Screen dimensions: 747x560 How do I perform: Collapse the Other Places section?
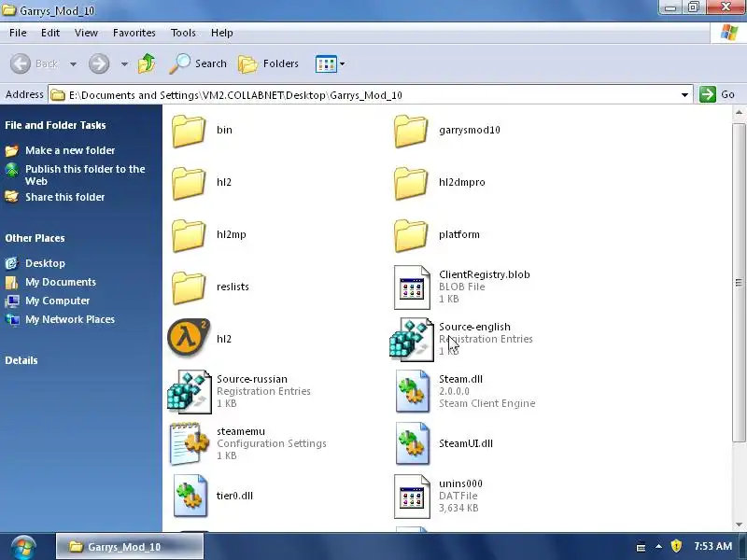pos(35,238)
